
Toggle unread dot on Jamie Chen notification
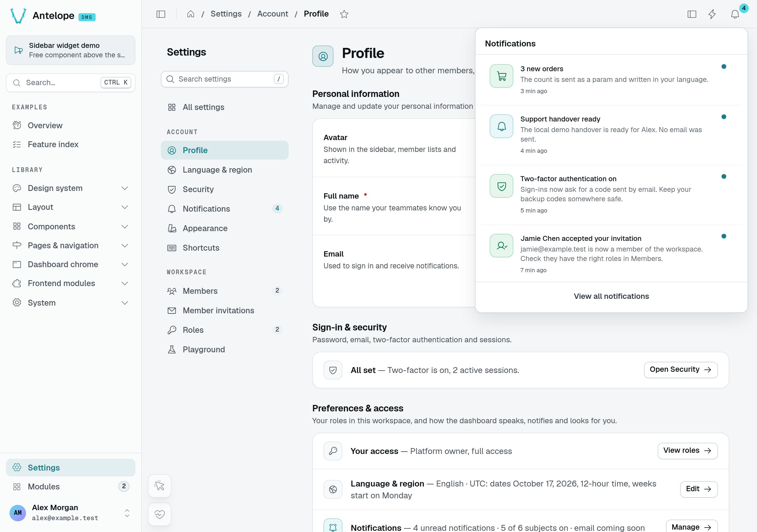tap(724, 236)
